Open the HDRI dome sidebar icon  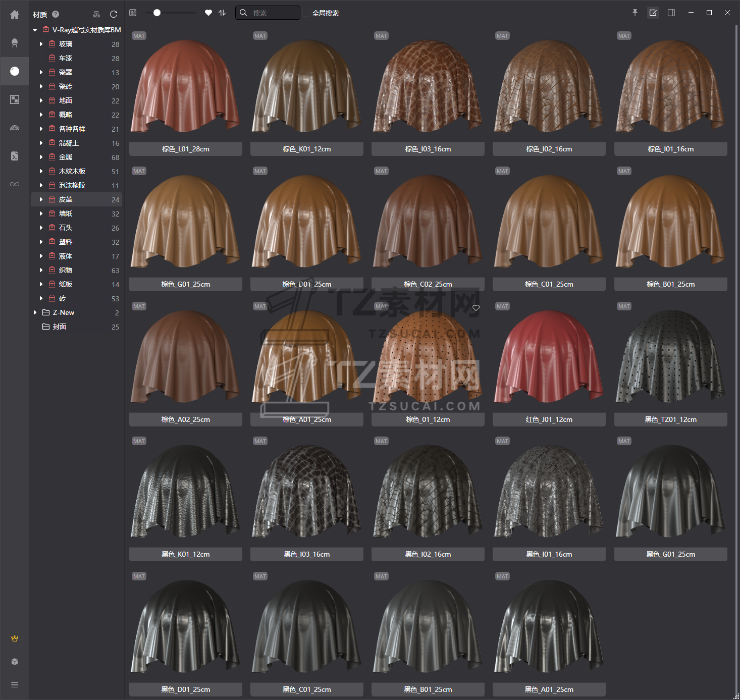(15, 128)
